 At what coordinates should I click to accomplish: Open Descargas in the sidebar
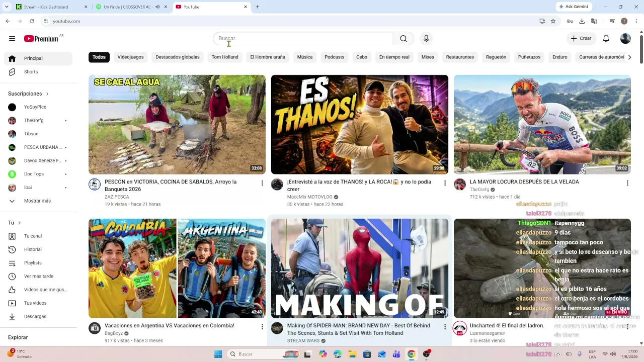pyautogui.click(x=38, y=317)
